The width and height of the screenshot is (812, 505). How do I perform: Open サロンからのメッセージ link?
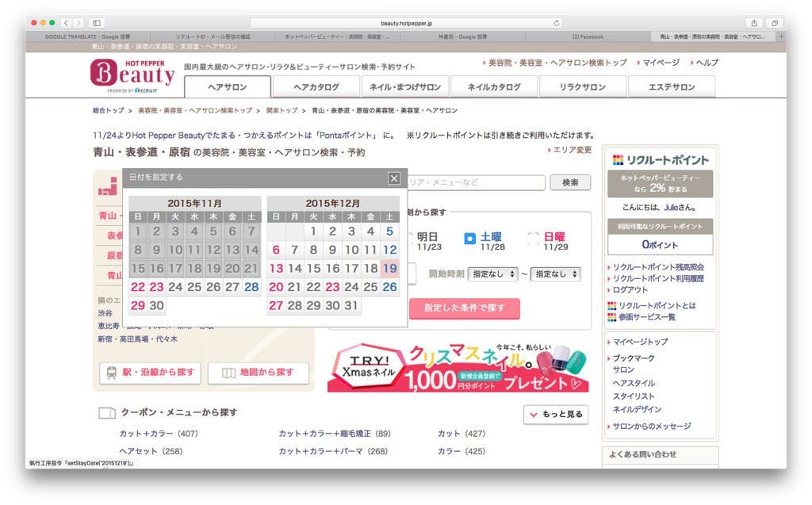tap(652, 427)
